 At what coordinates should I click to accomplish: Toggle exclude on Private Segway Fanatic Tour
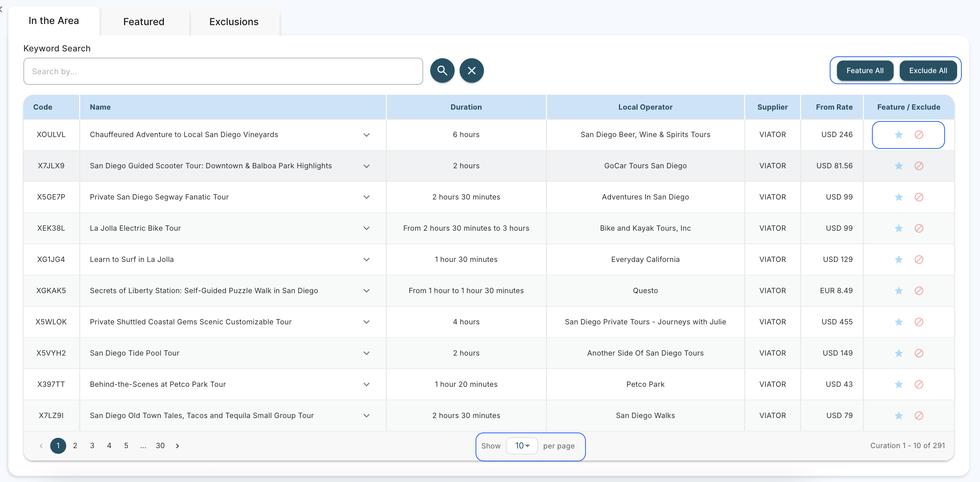click(x=919, y=197)
